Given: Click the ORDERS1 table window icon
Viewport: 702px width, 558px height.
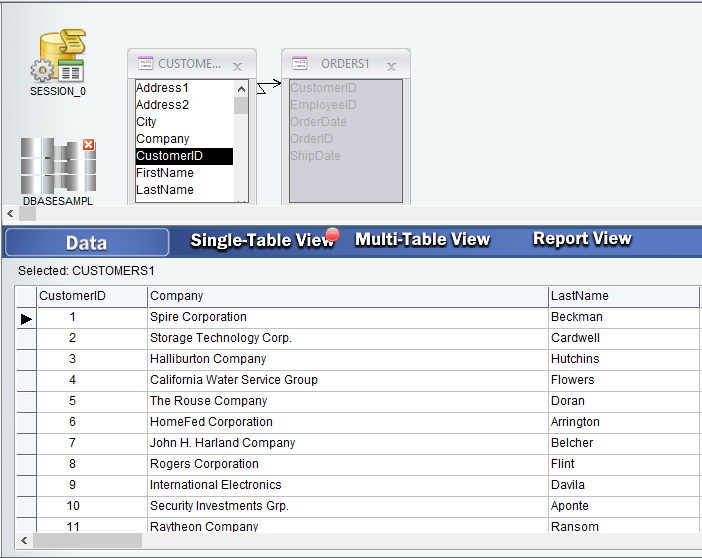Looking at the screenshot, I should (299, 63).
